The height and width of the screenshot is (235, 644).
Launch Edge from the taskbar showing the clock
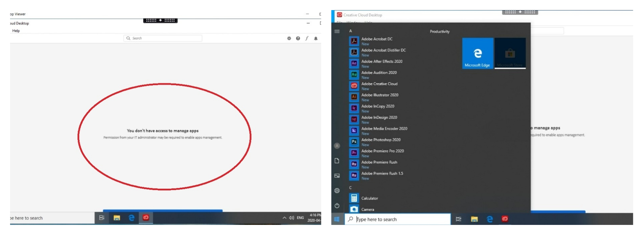click(131, 218)
